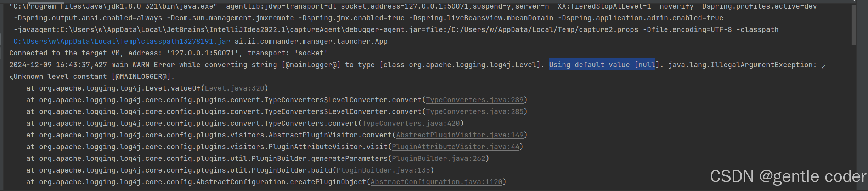
Task: Click soft-wrap arrow icon at end of WARN line
Action: pyautogui.click(x=823, y=66)
